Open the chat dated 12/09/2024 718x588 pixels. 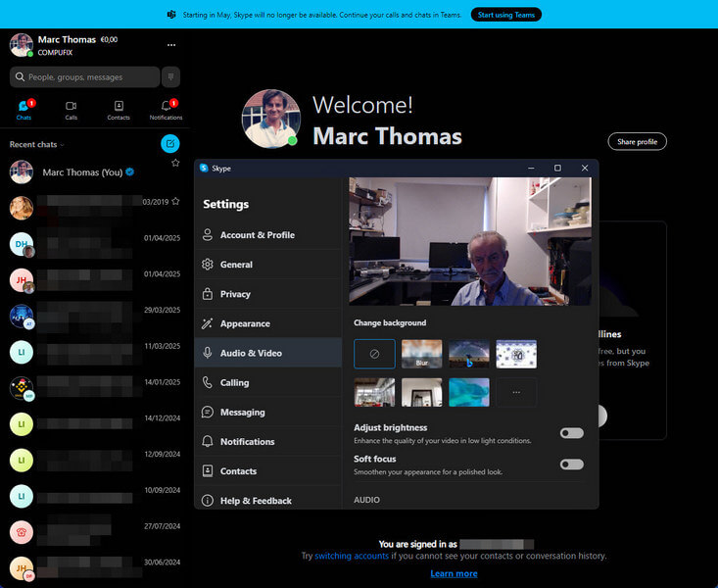94,461
